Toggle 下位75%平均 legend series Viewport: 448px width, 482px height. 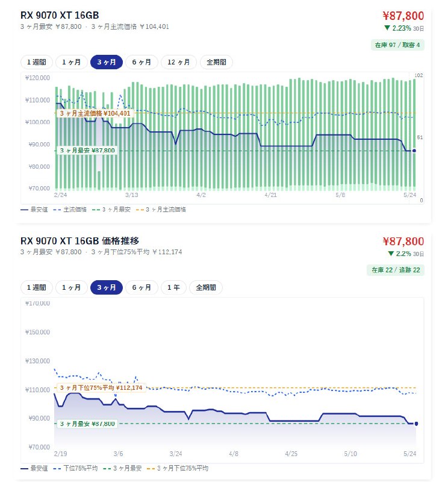pos(76,468)
